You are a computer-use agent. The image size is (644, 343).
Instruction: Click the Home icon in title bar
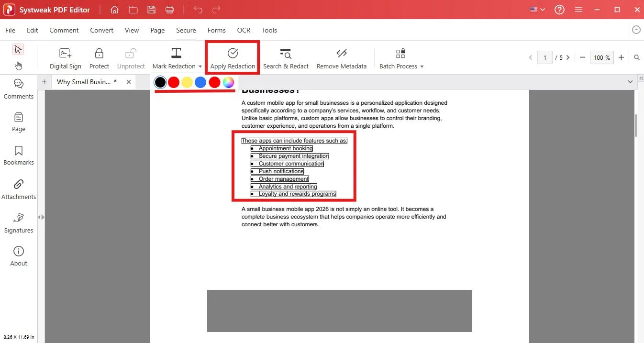(114, 10)
